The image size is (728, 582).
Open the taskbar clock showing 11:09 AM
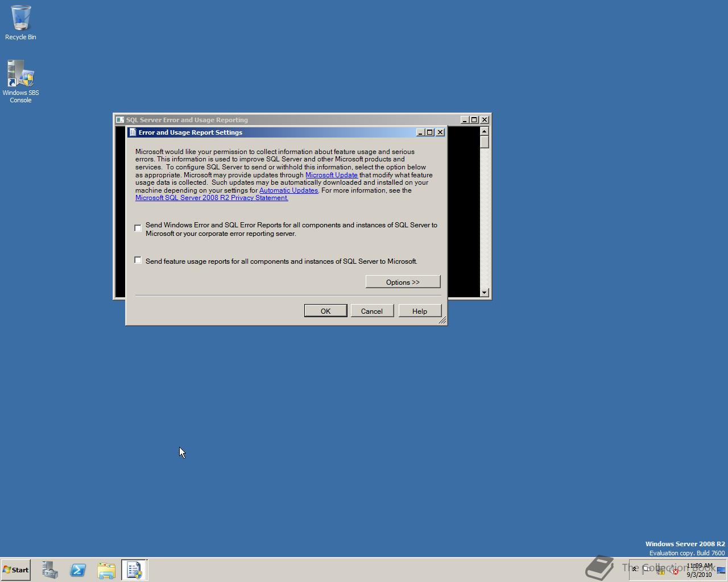[x=699, y=570]
